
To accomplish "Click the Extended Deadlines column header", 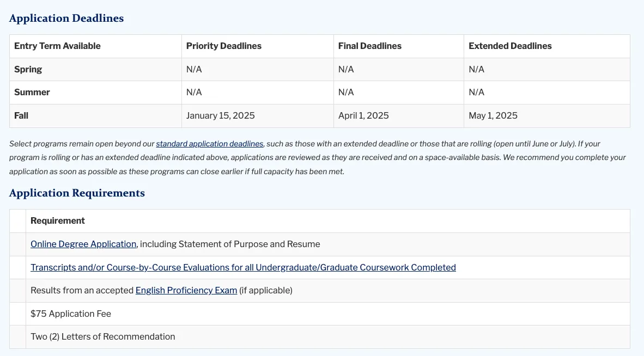I will pyautogui.click(x=510, y=46).
